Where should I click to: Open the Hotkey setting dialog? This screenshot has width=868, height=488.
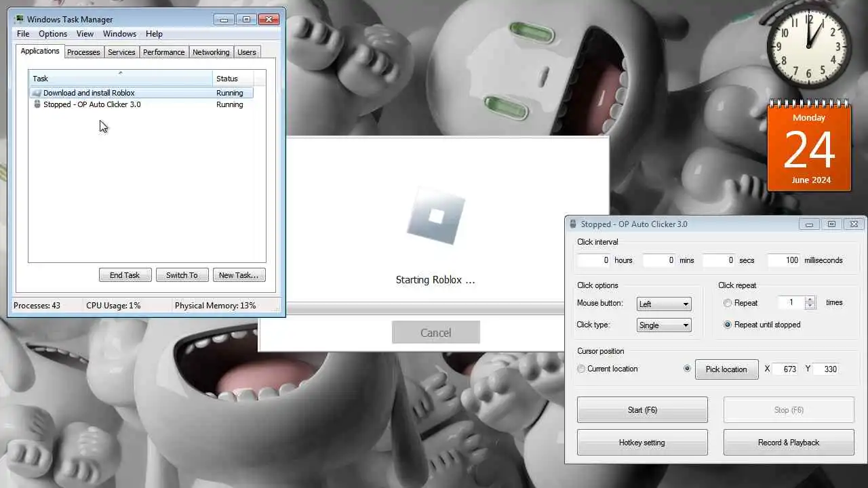pos(642,443)
